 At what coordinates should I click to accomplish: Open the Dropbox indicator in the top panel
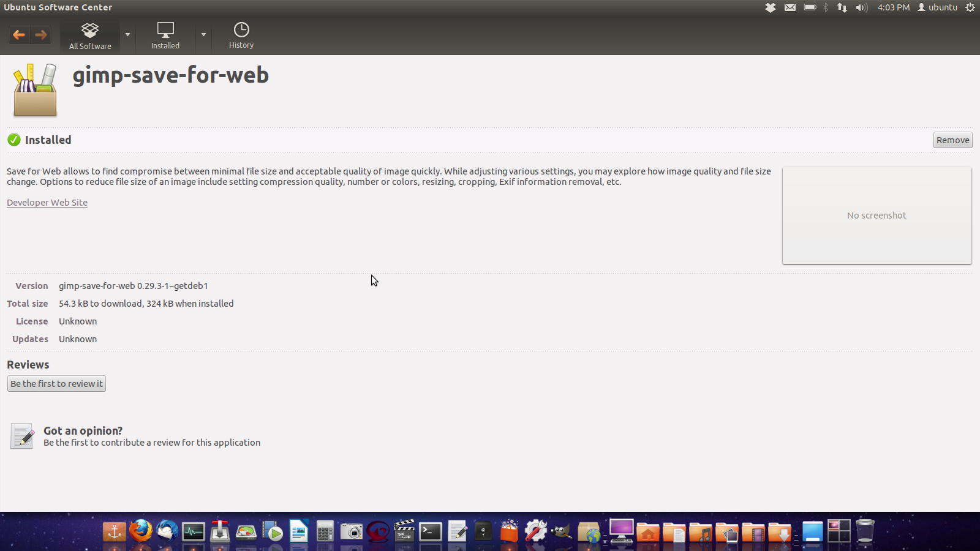click(771, 7)
